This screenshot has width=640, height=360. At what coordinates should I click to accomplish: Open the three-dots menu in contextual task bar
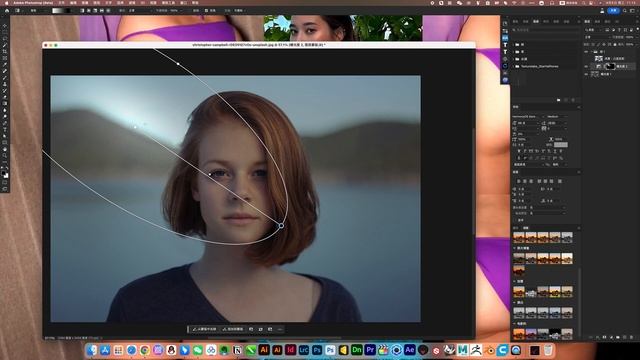280,329
